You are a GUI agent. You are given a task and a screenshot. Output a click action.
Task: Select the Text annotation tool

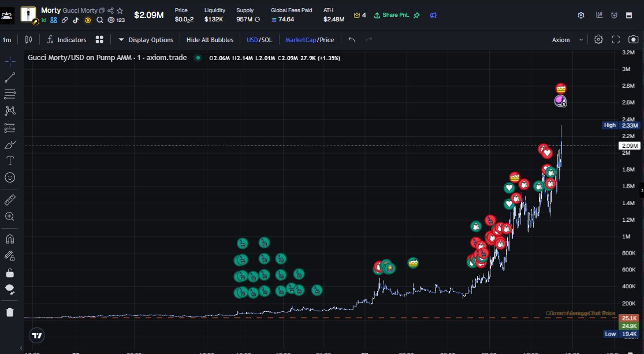10,161
